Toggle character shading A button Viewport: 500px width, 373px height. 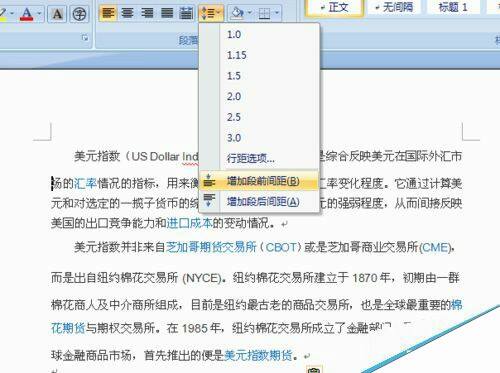[x=57, y=14]
